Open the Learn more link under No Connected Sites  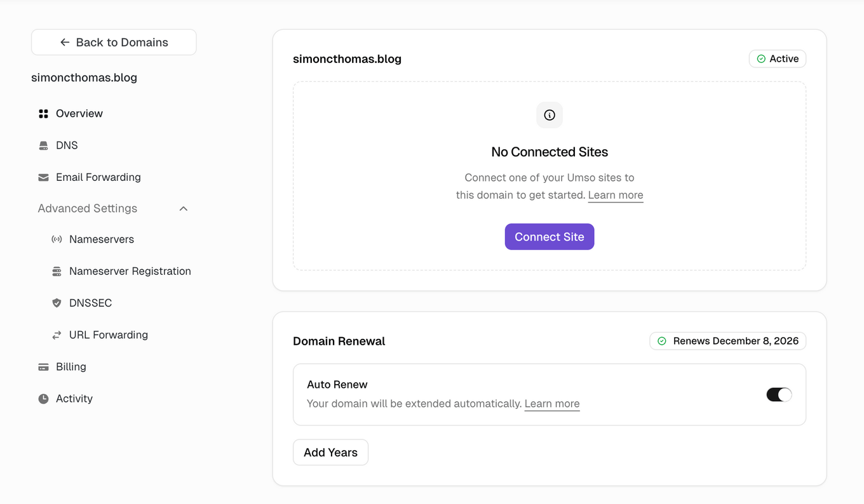coord(615,195)
